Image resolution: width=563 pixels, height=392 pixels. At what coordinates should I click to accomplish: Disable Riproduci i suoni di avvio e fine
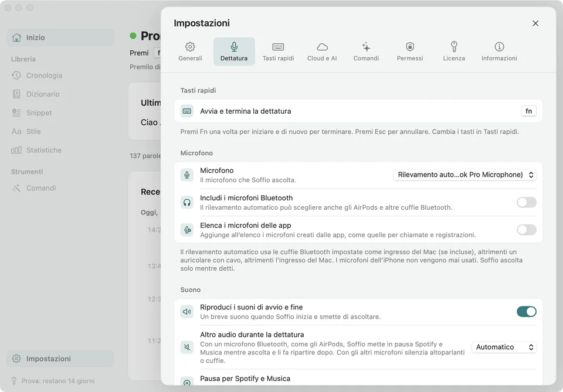tap(527, 312)
